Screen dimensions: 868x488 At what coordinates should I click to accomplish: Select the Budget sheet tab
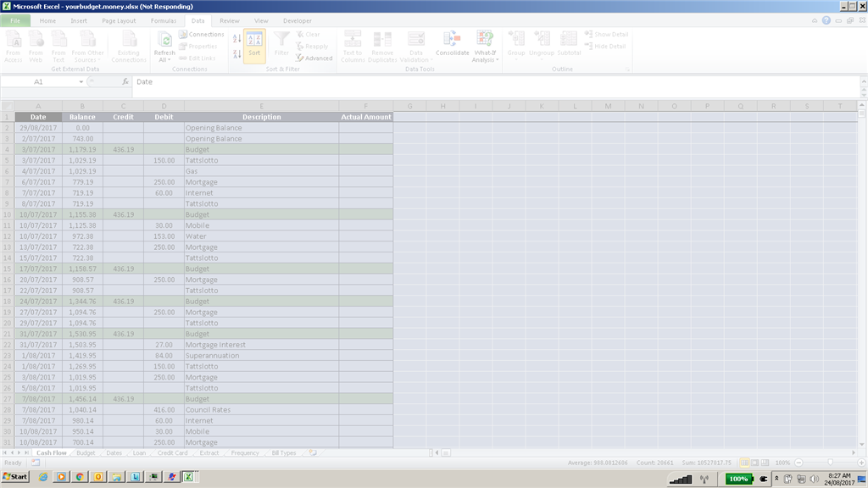click(x=86, y=453)
